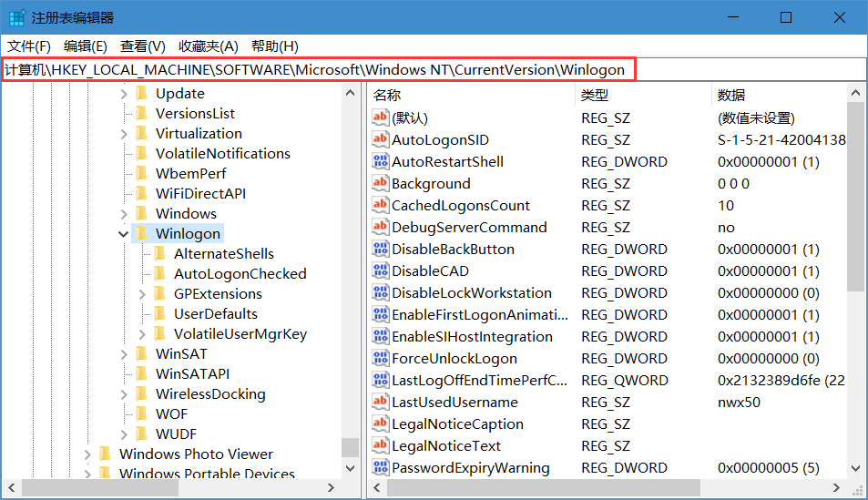This screenshot has width=868, height=500.
Task: Expand the Virtualization key
Action: [124, 134]
